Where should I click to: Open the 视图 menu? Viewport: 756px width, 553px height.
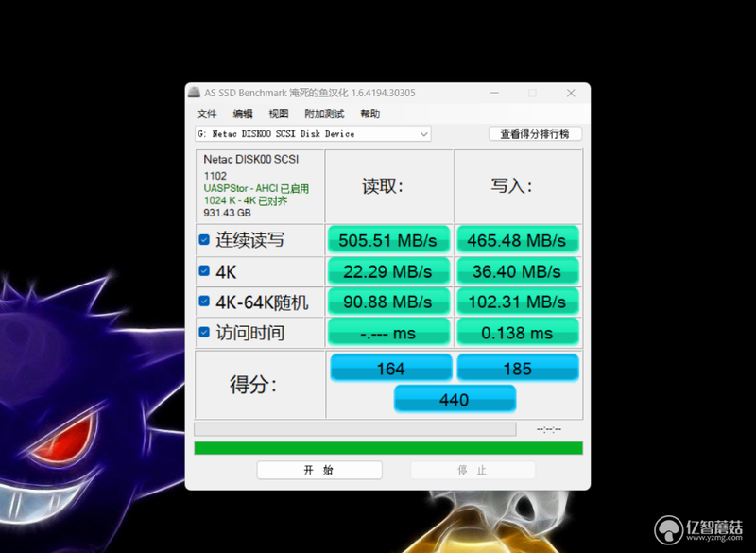pyautogui.click(x=279, y=113)
